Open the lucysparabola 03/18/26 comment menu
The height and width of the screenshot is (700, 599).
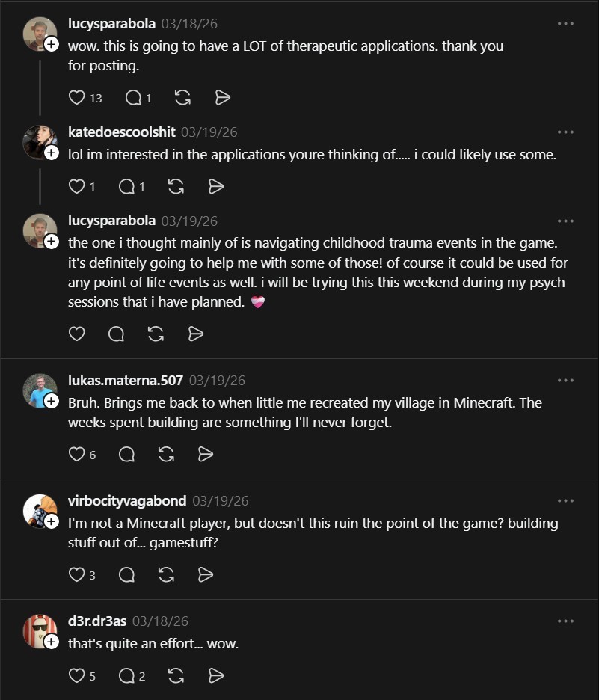565,24
